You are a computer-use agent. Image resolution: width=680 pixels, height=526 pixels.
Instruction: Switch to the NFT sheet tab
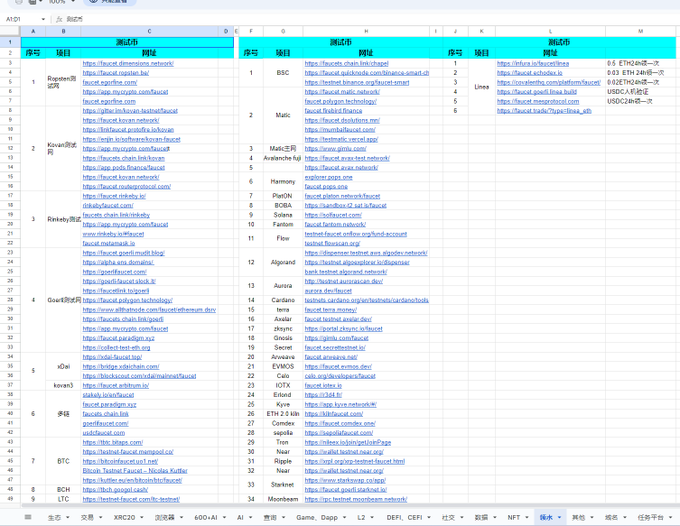(x=514, y=517)
